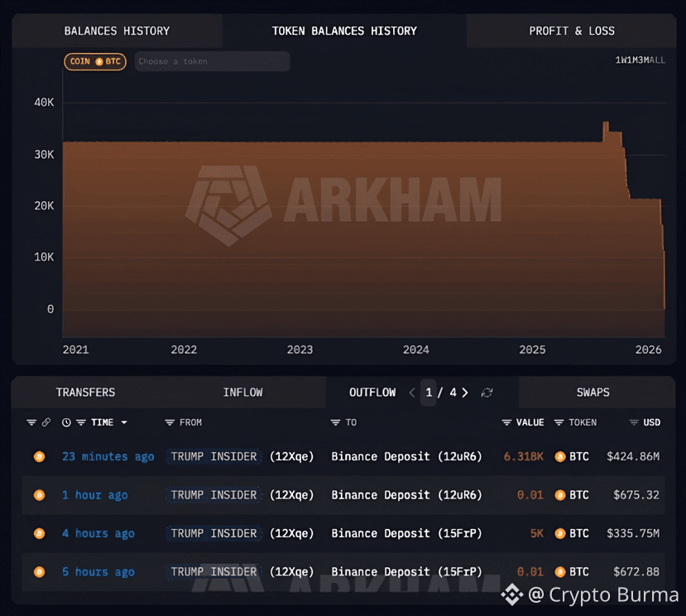Click BTC token icon in $675.32 row
686x616 pixels.
coord(560,495)
